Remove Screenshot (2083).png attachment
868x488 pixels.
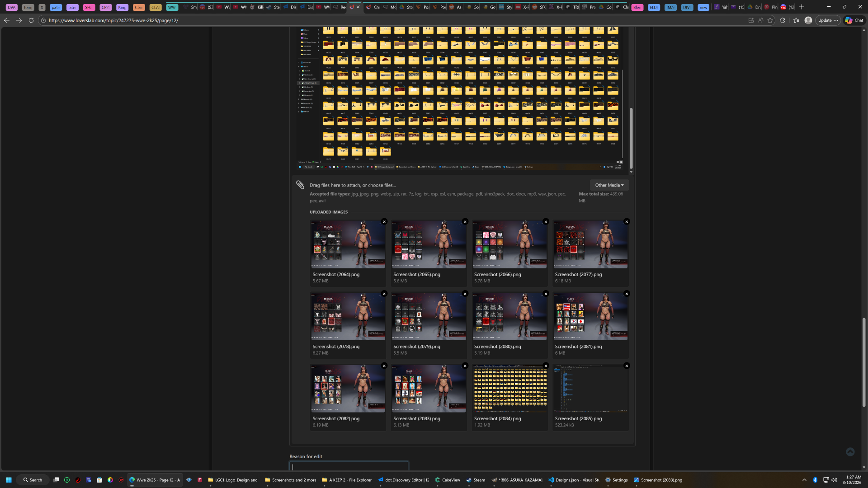point(465,366)
